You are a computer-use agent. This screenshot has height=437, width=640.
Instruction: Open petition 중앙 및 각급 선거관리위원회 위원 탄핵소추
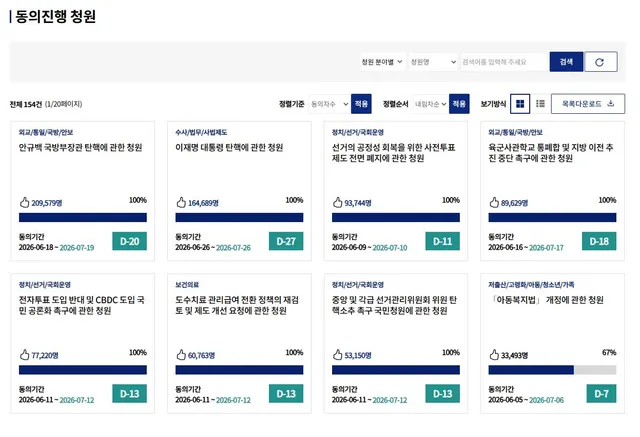(394, 305)
